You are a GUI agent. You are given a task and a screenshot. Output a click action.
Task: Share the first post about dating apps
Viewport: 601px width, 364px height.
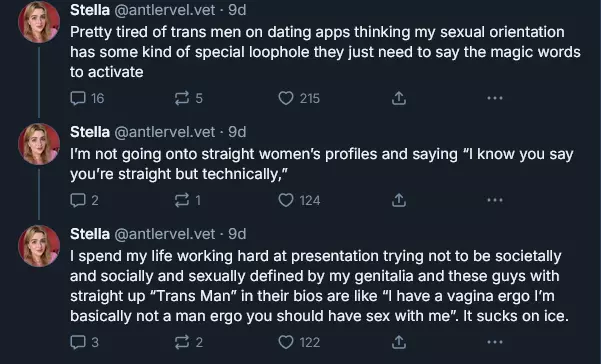click(399, 98)
